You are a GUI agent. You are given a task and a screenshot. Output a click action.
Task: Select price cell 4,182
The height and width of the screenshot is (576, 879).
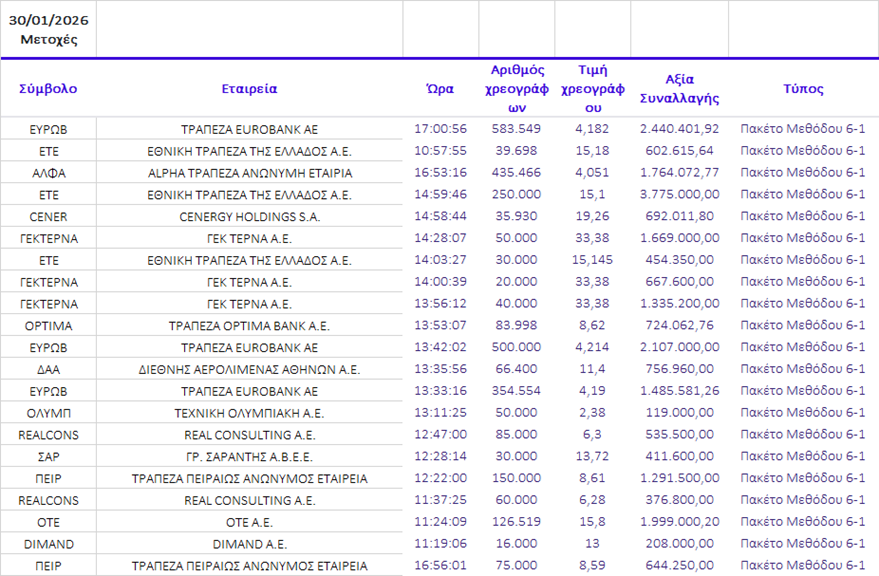tap(592, 129)
